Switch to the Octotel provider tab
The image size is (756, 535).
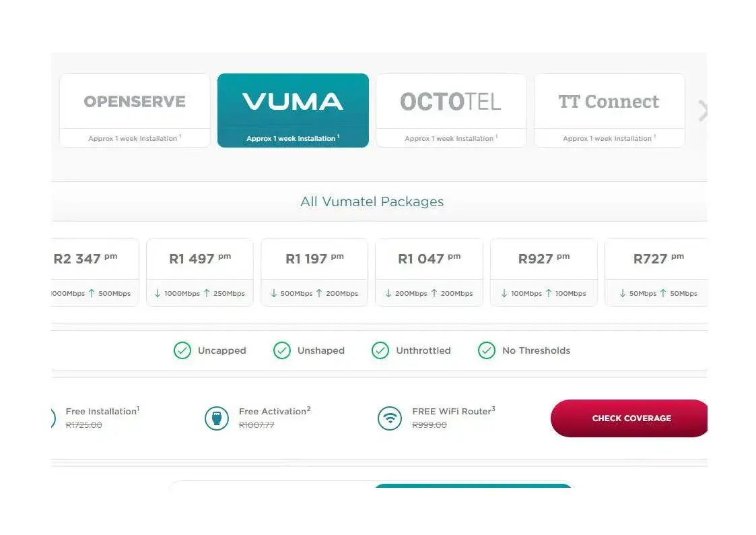[451, 110]
